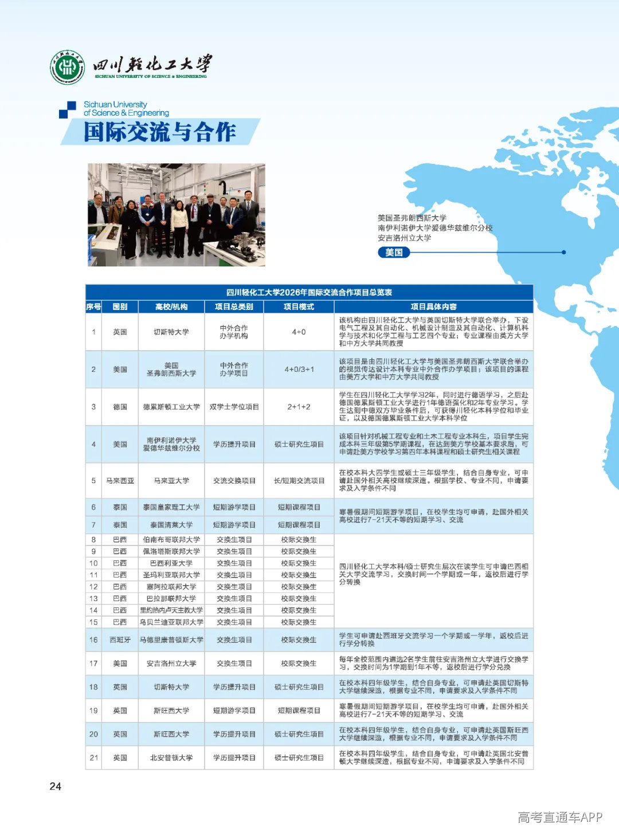Select 泰国皇家理工大学 in row 6
This screenshot has width=619, height=840.
point(171,507)
